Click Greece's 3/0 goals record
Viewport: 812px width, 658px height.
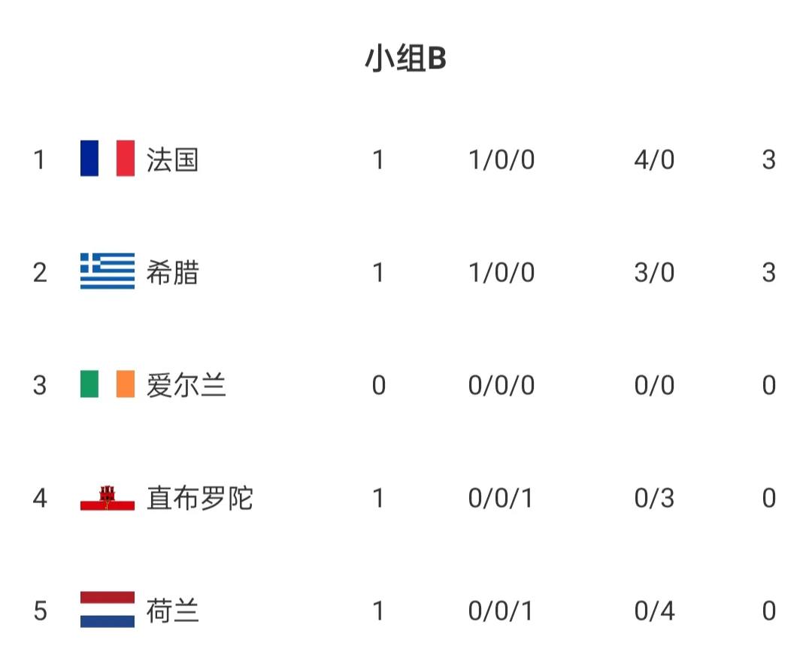tap(654, 272)
